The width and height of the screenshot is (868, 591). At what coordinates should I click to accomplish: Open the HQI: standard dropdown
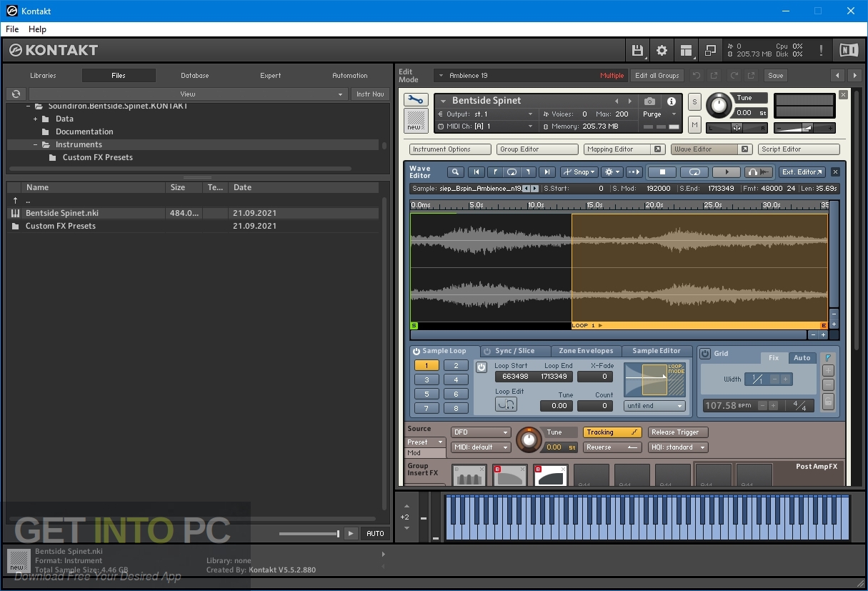click(678, 447)
